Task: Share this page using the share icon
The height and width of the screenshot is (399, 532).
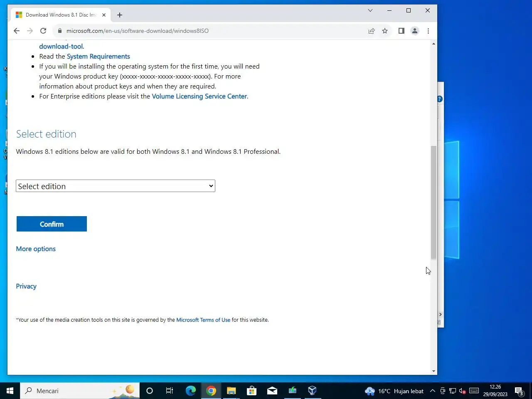Action: coord(372,31)
